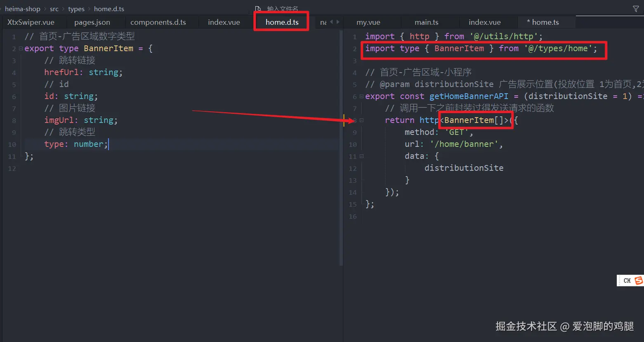Open the index.vue tab in right pane

click(x=485, y=22)
